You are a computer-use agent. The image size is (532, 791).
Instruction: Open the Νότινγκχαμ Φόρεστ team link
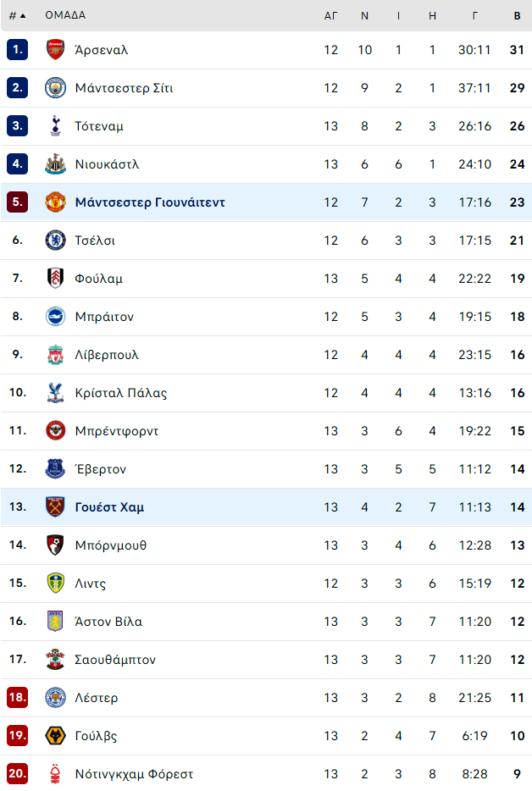pos(134,774)
